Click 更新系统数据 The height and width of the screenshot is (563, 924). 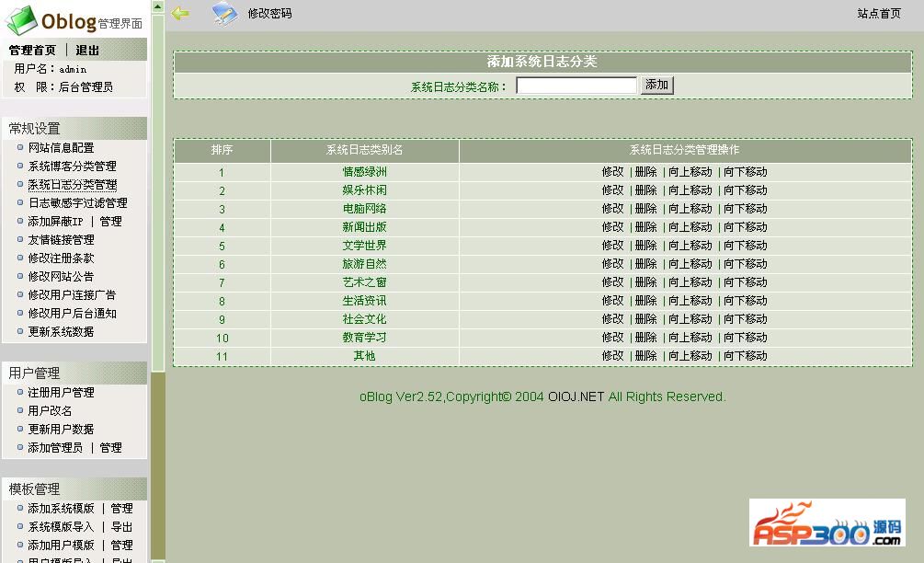click(62, 331)
